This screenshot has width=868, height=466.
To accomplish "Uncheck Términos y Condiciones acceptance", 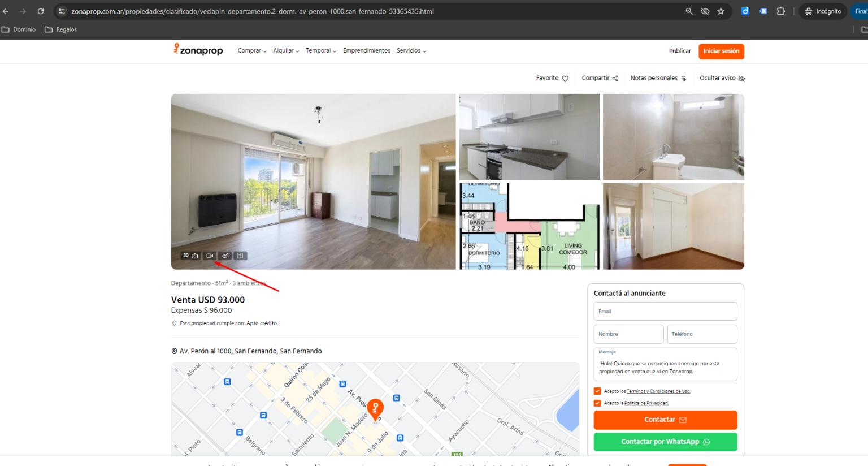I will click(x=597, y=391).
